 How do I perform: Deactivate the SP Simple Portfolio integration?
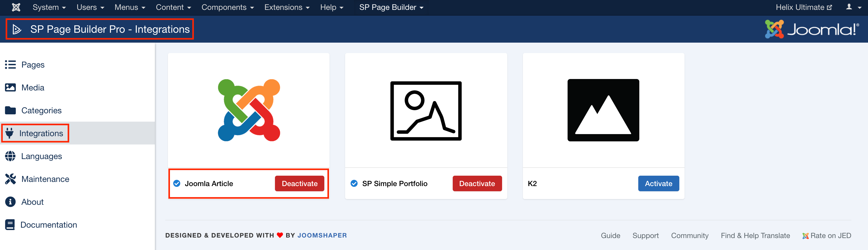(x=477, y=183)
